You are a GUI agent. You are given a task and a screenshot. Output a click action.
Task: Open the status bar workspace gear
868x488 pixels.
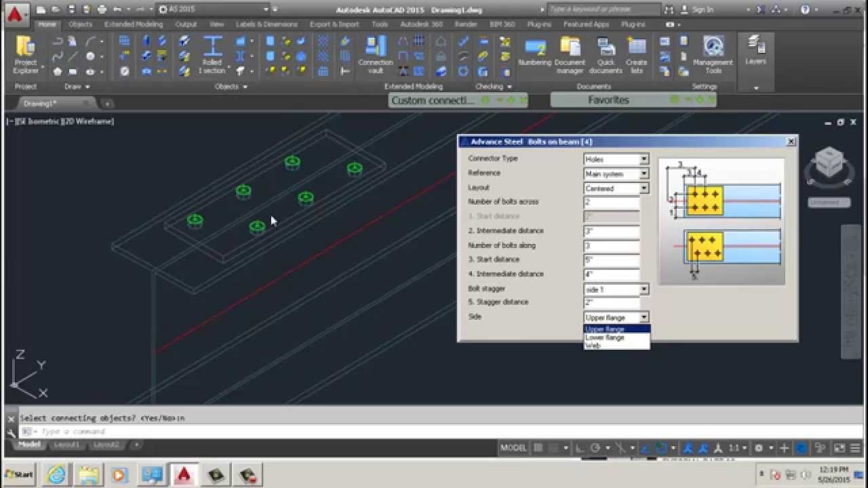click(x=759, y=448)
